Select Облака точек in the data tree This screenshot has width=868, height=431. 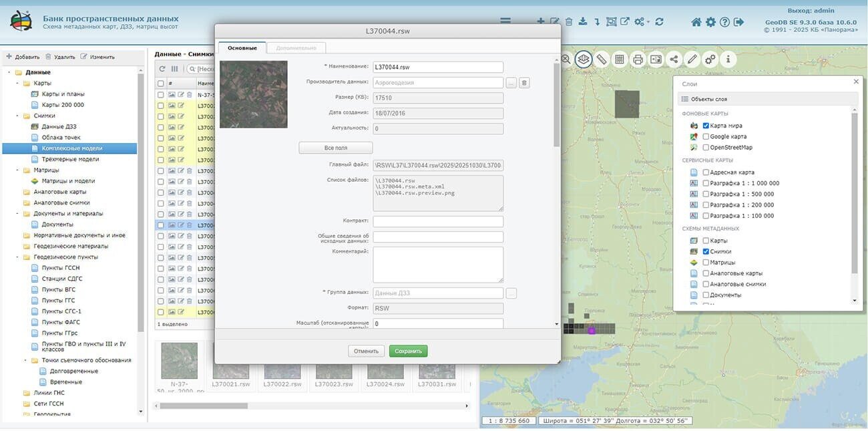point(61,138)
